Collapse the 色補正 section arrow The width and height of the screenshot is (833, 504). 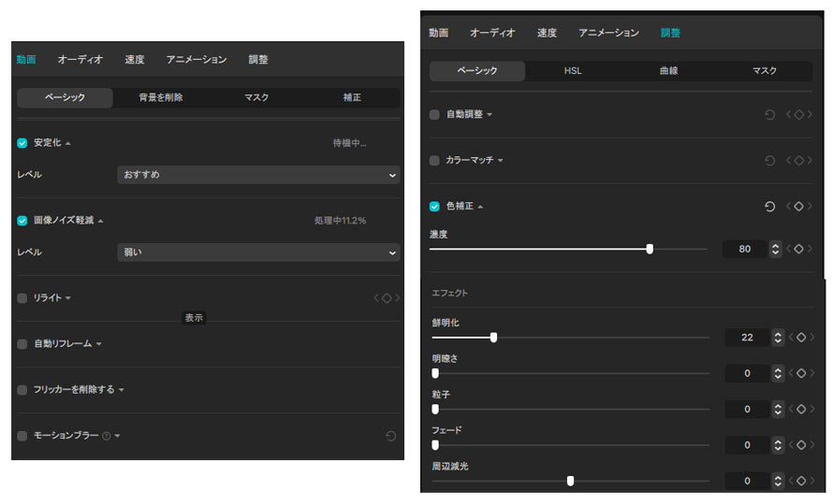(480, 207)
